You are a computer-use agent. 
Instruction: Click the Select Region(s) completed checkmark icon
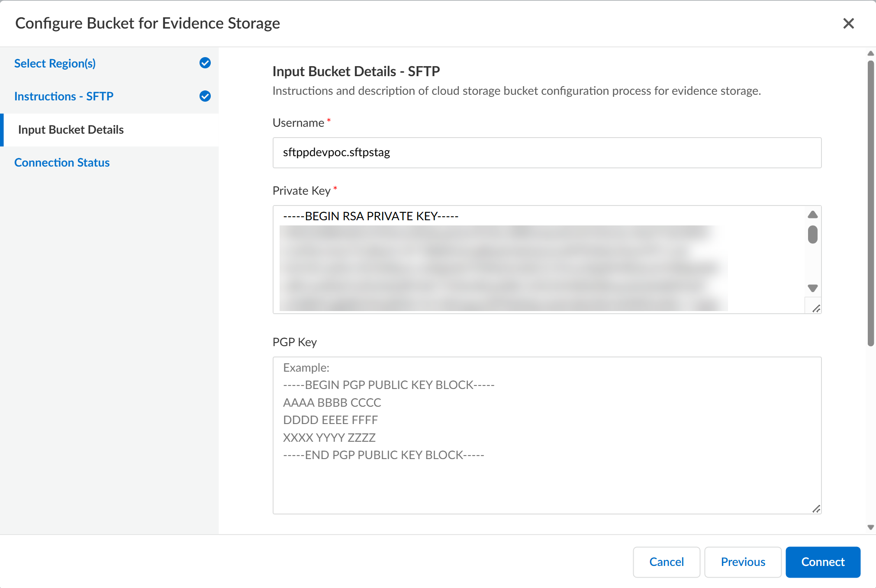click(205, 63)
